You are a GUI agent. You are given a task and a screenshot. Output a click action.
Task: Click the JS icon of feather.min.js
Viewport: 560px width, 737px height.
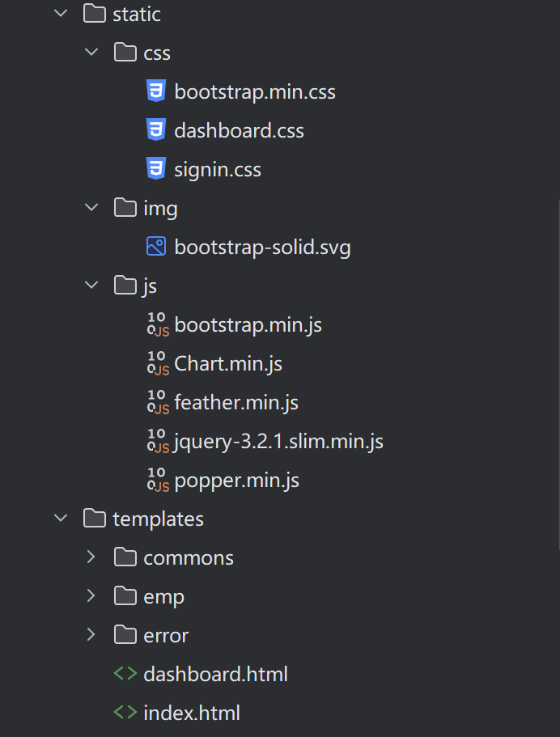coord(158,402)
